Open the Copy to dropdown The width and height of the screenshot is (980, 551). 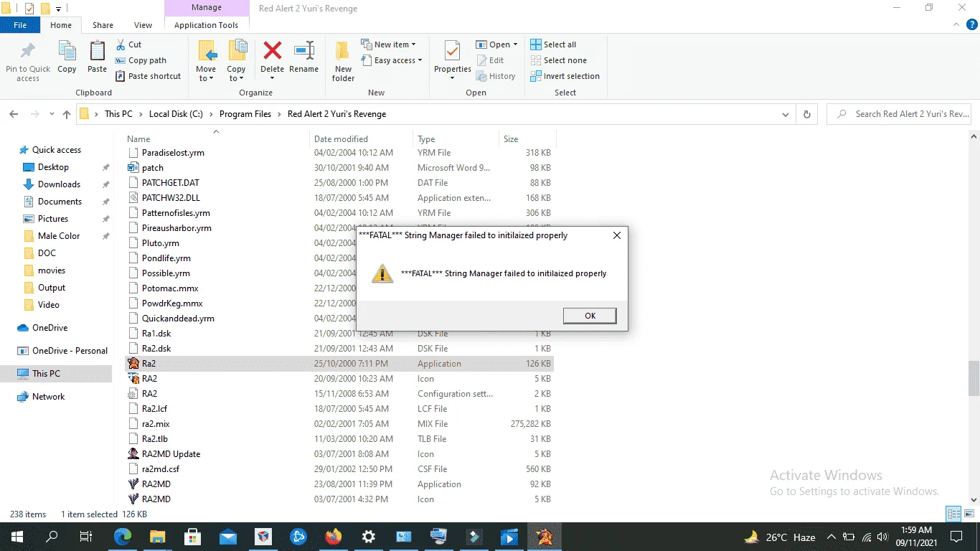(236, 74)
